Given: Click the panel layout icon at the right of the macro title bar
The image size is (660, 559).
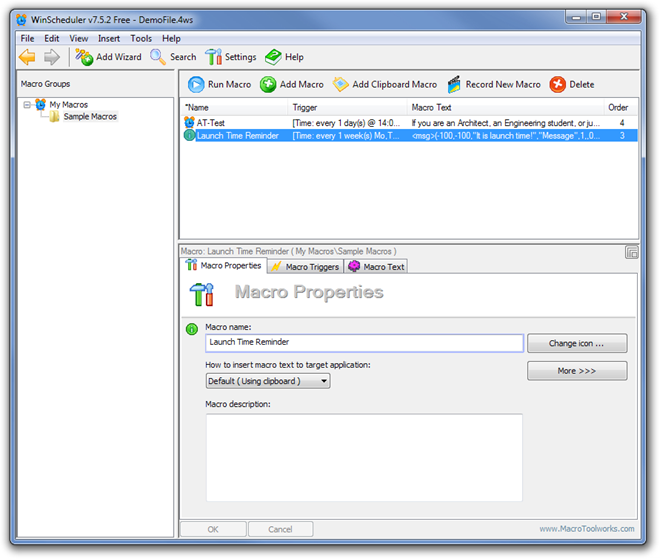Looking at the screenshot, I should click(x=631, y=252).
